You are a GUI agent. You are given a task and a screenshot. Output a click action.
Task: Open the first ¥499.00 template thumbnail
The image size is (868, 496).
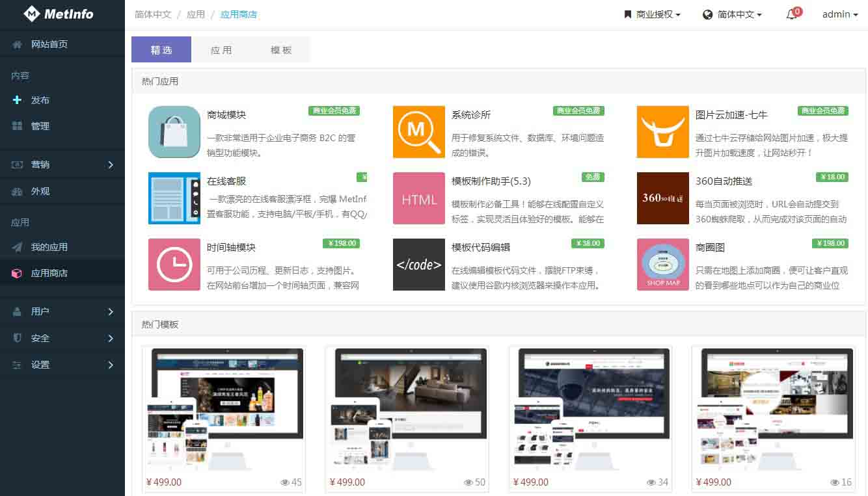[224, 410]
